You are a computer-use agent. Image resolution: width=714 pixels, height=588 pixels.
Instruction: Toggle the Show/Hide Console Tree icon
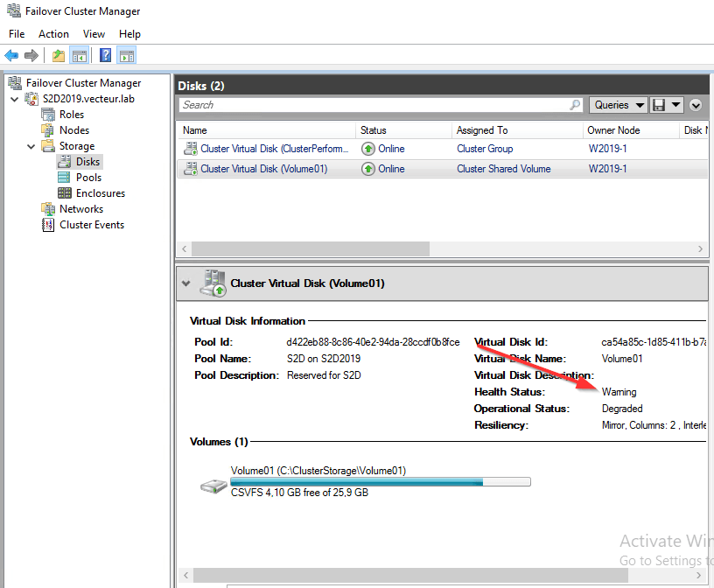point(80,56)
